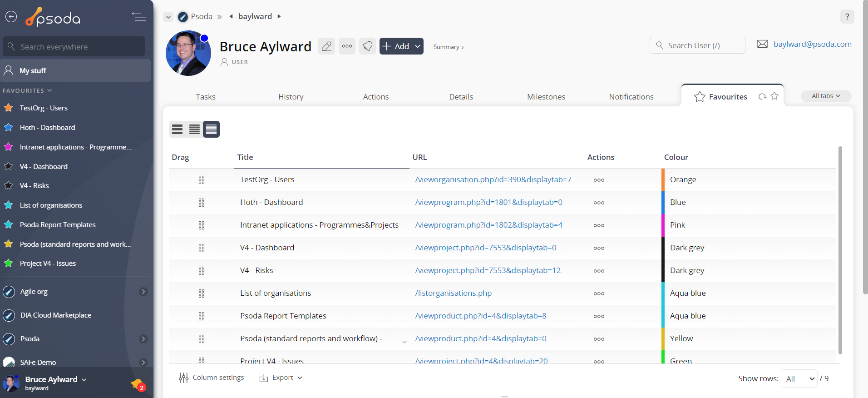Click the green star for Project V4 - Issues

coord(8,263)
